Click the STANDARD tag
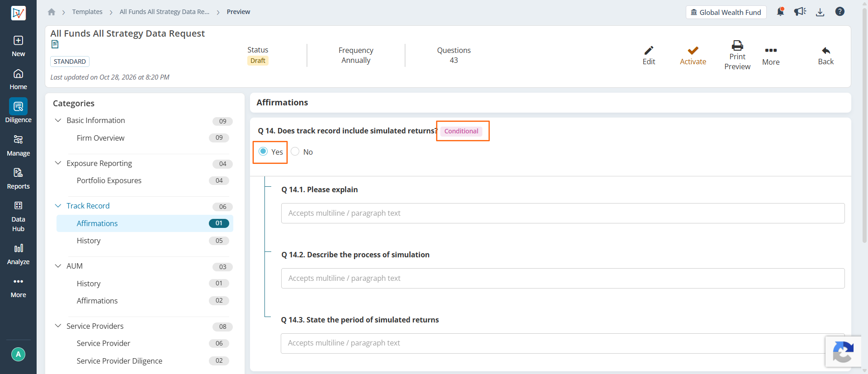The image size is (868, 374). 70,62
